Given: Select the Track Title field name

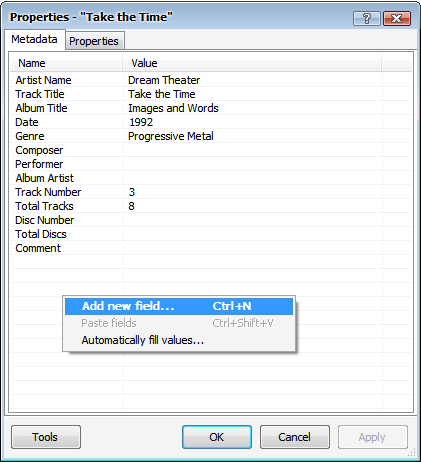Looking at the screenshot, I should (40, 94).
